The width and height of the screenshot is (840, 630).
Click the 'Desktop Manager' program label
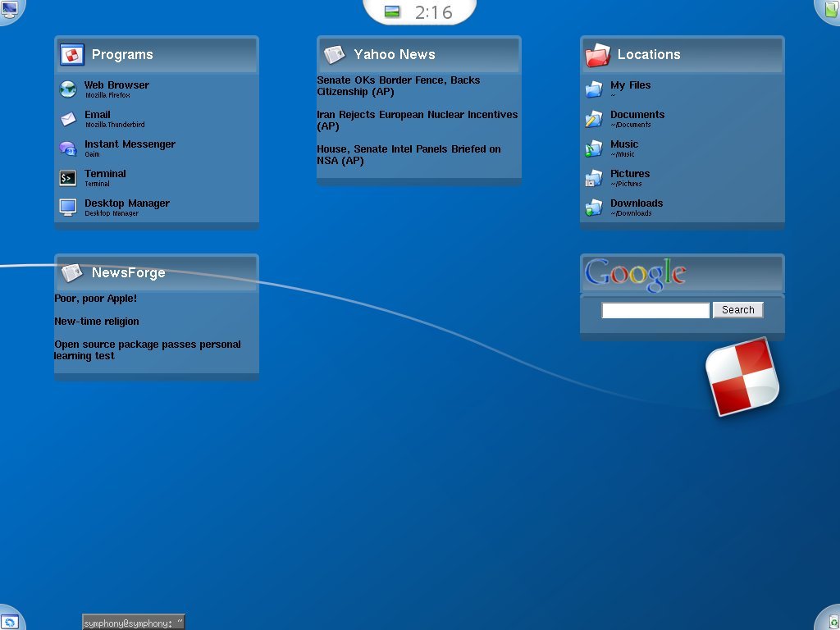click(x=127, y=203)
